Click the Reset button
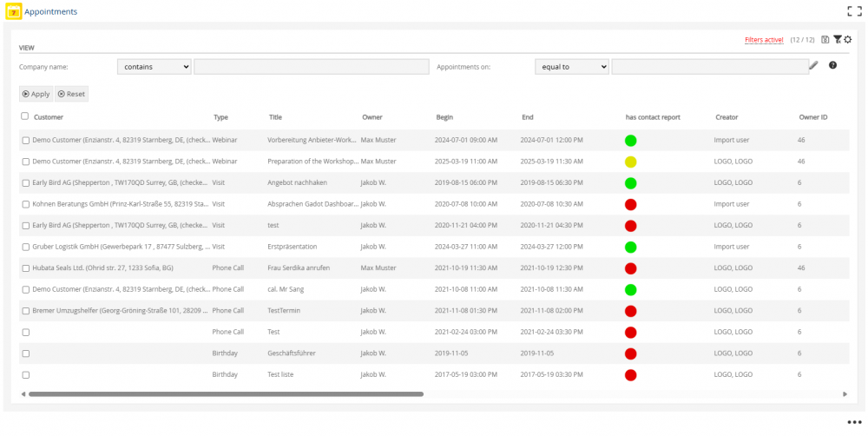The height and width of the screenshot is (436, 868). (71, 94)
